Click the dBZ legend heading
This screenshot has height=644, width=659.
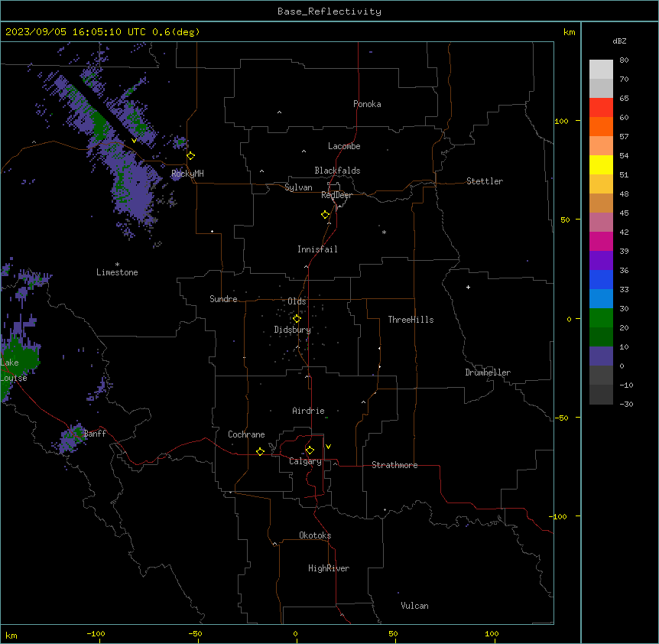(619, 41)
